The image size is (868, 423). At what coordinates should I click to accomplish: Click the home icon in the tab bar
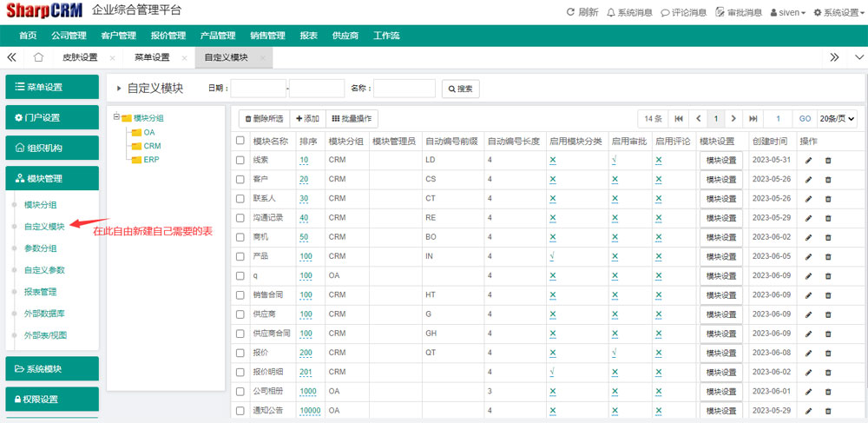point(38,57)
